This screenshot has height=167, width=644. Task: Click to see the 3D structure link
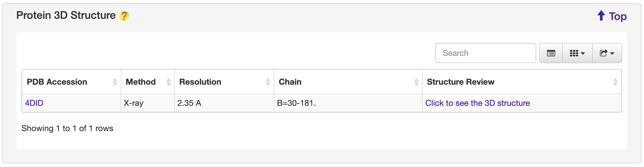477,103
